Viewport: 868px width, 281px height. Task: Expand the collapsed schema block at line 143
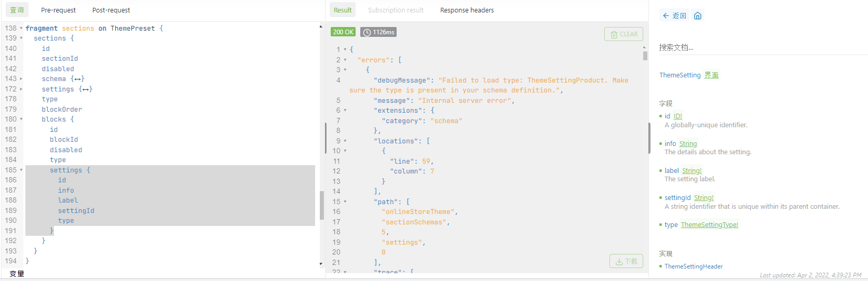click(x=21, y=79)
